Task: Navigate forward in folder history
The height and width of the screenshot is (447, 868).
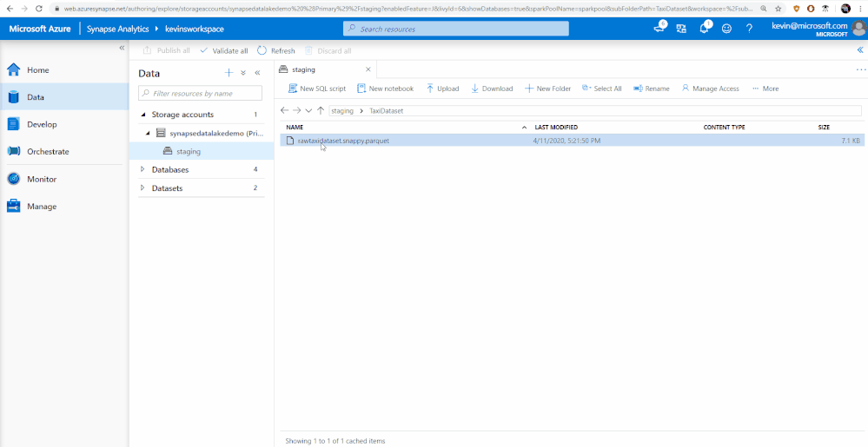Action: pos(296,110)
